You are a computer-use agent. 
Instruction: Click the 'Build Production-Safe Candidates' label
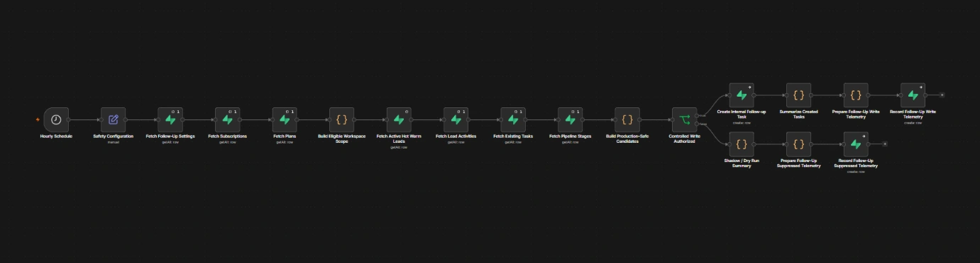pyautogui.click(x=627, y=138)
